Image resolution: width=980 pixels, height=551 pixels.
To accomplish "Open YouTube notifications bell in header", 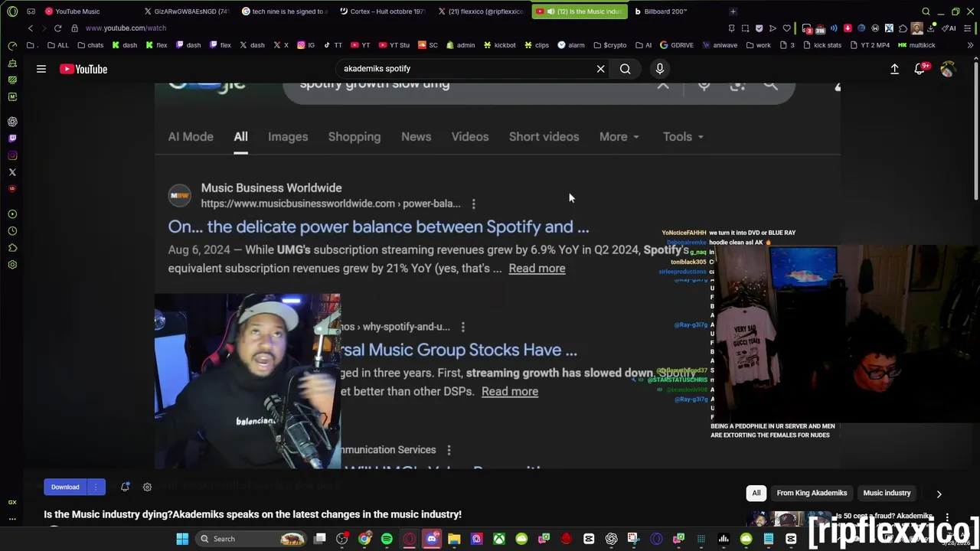I will click(x=920, y=69).
